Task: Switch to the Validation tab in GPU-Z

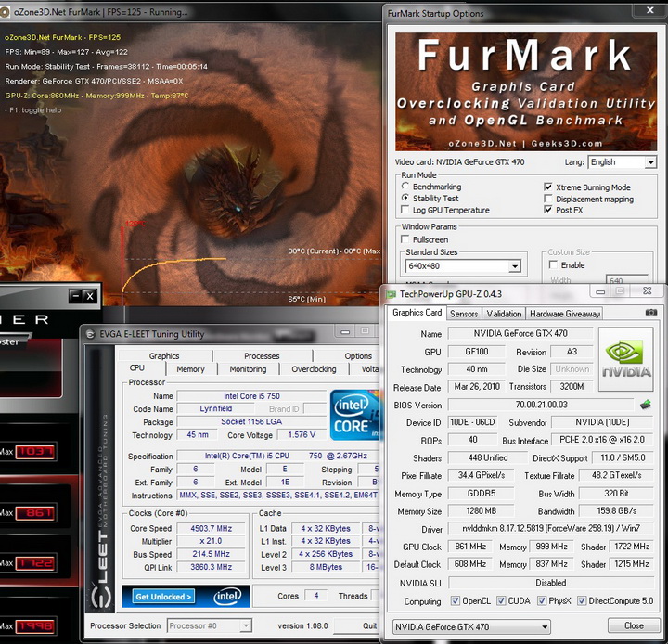Action: tap(504, 314)
